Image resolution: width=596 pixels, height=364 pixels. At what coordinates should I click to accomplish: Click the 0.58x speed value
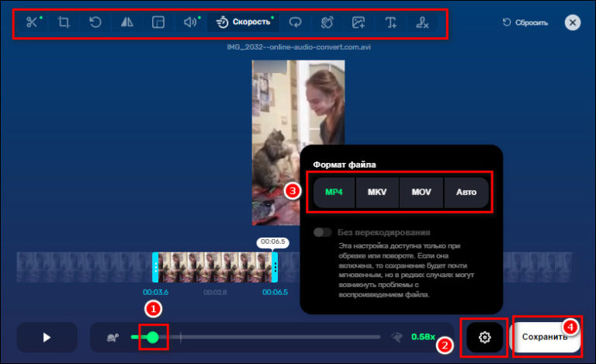coord(423,337)
